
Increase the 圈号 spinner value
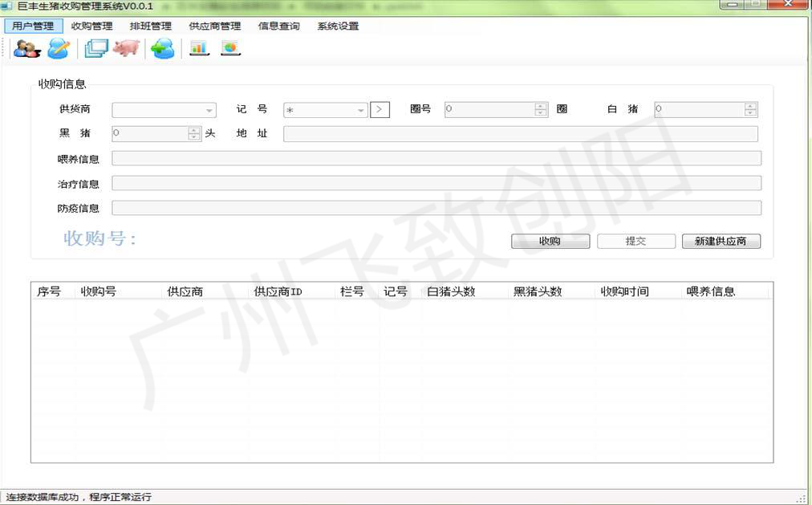[x=541, y=107]
